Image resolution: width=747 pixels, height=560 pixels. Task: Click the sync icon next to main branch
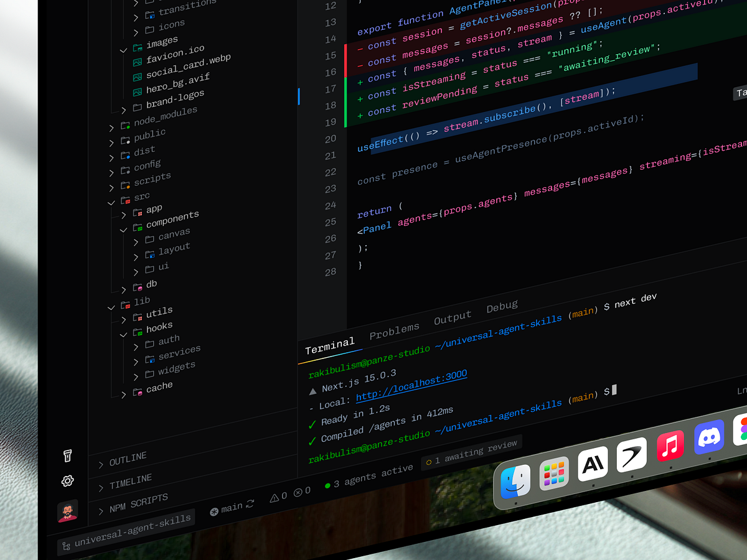click(x=250, y=505)
